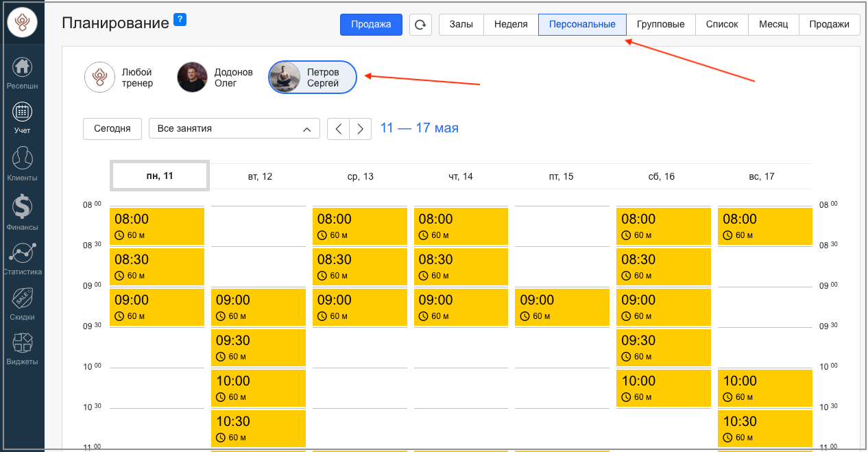Open the Виджеты icon in sidebar
868x452 pixels.
23,343
